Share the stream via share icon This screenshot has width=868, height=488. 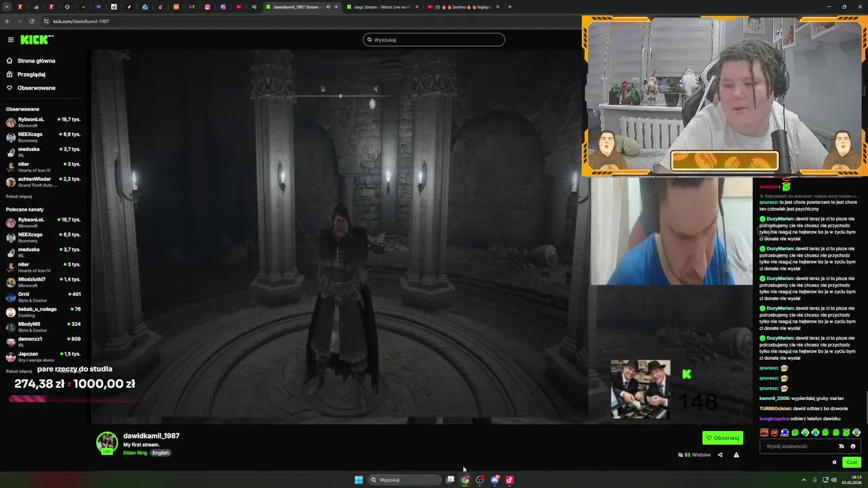[x=720, y=455]
